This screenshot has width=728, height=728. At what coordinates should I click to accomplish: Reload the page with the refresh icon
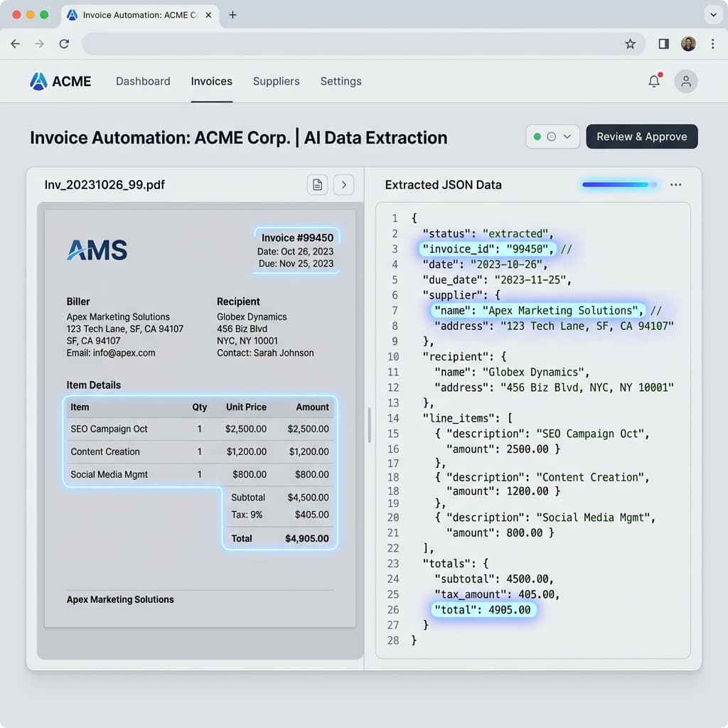click(x=64, y=43)
